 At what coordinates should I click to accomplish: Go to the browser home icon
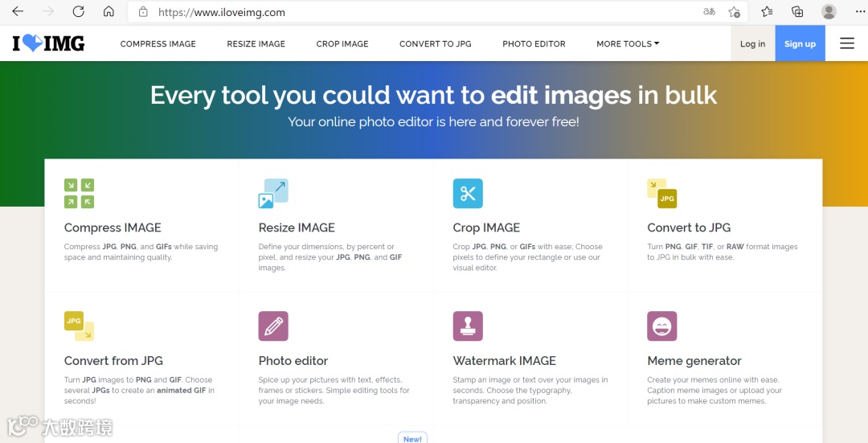pos(108,11)
